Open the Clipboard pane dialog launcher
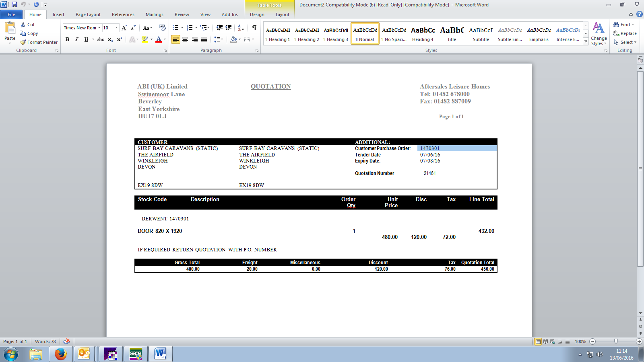This screenshot has height=362, width=644. pos(57,51)
